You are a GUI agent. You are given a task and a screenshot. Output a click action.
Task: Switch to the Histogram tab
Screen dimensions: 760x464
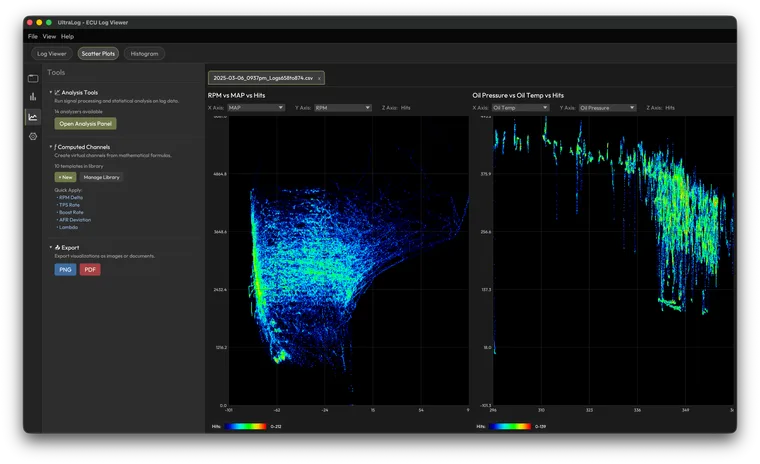pos(144,54)
